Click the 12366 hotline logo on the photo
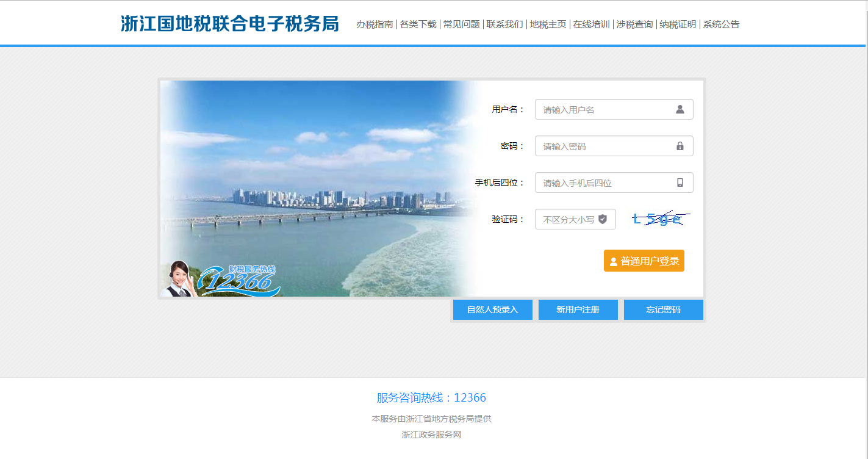 coord(240,281)
